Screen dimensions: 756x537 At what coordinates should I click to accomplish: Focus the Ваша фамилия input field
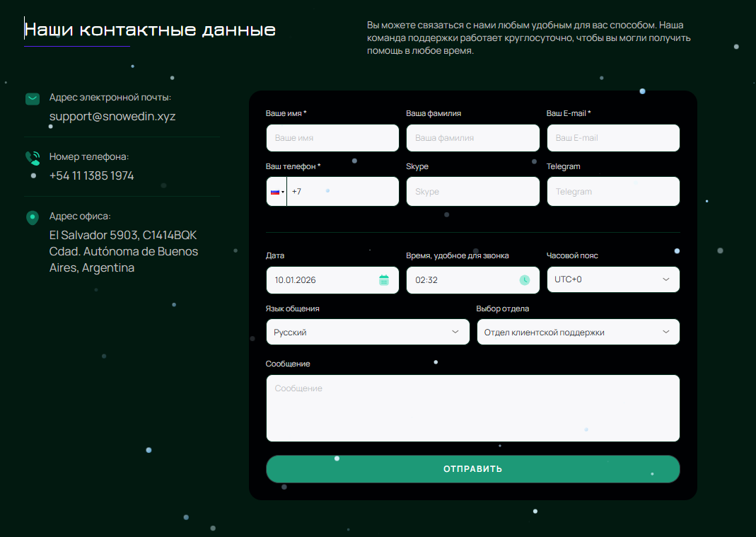tap(473, 138)
